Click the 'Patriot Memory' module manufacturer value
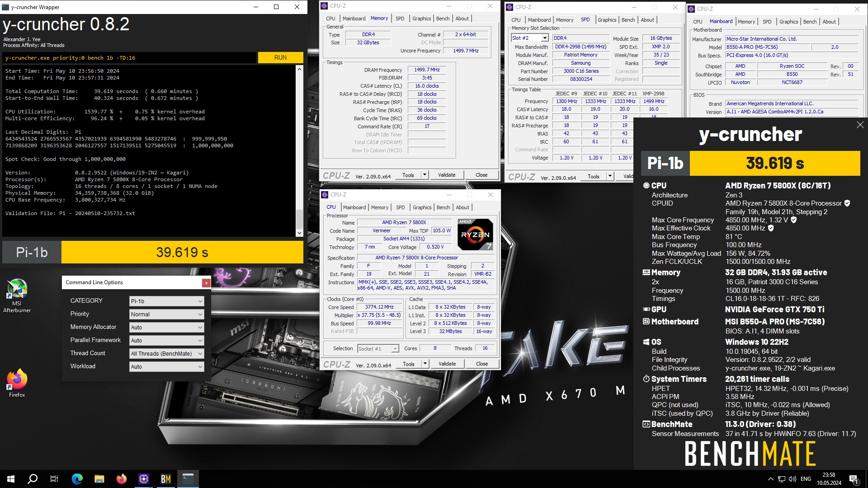 click(x=580, y=55)
